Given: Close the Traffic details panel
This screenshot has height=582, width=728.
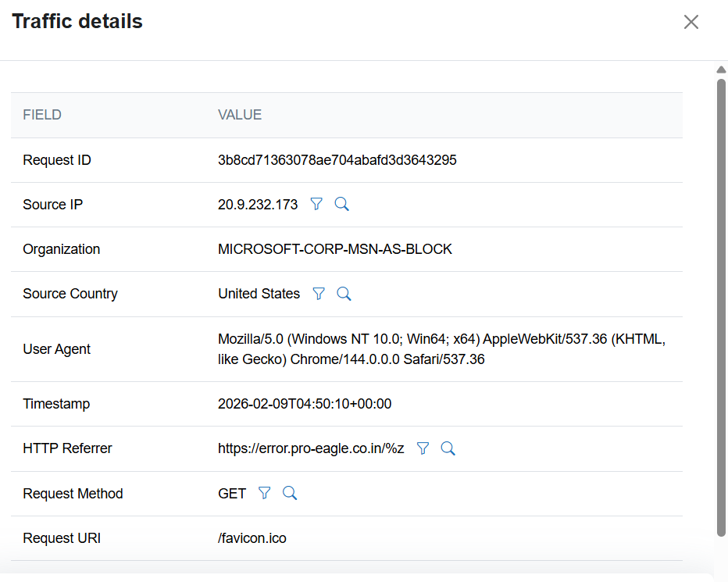Looking at the screenshot, I should coord(691,22).
